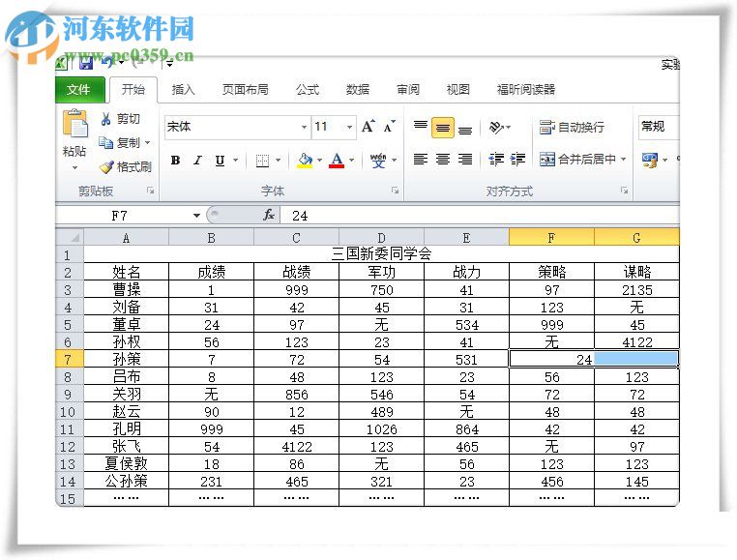
Task: Decrease font size with the small A button
Action: 390,127
